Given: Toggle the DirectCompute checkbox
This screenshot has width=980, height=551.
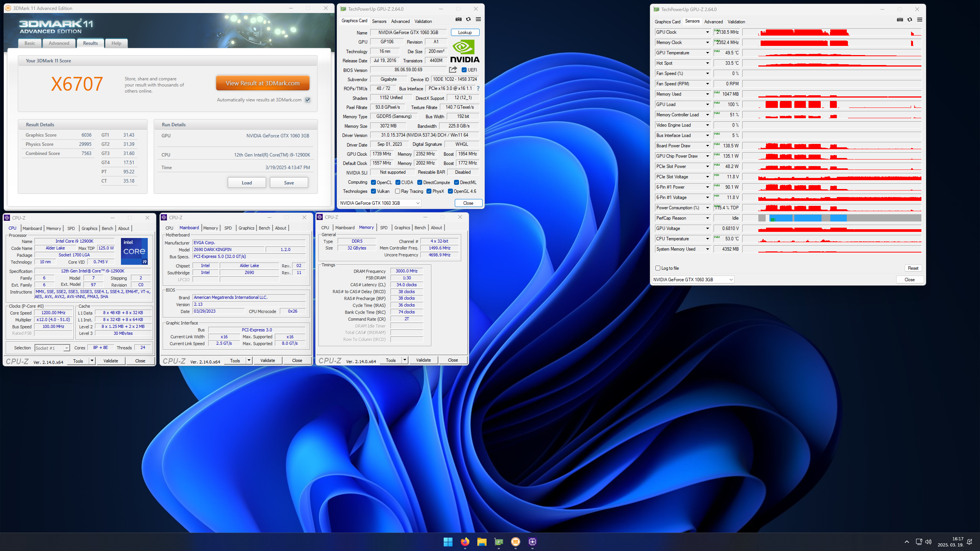Looking at the screenshot, I should click(420, 183).
